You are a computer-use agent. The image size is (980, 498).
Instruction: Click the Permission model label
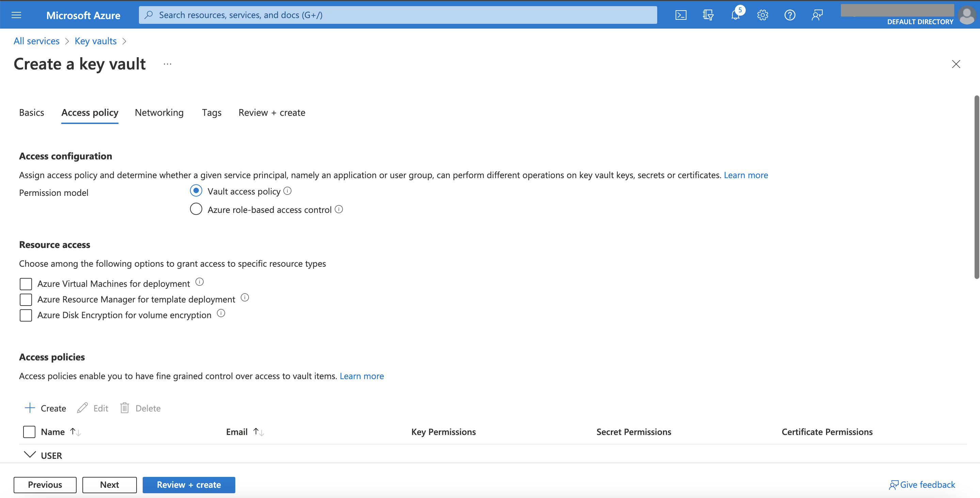click(x=54, y=192)
